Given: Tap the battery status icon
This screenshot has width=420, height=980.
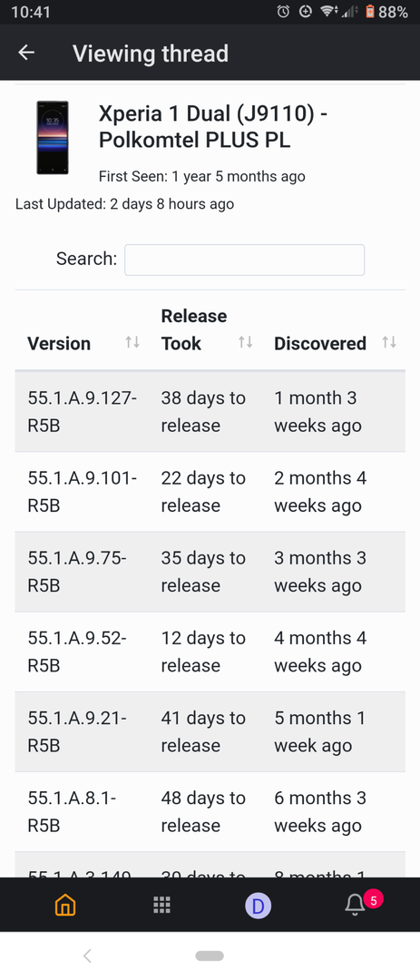Looking at the screenshot, I should click(369, 11).
